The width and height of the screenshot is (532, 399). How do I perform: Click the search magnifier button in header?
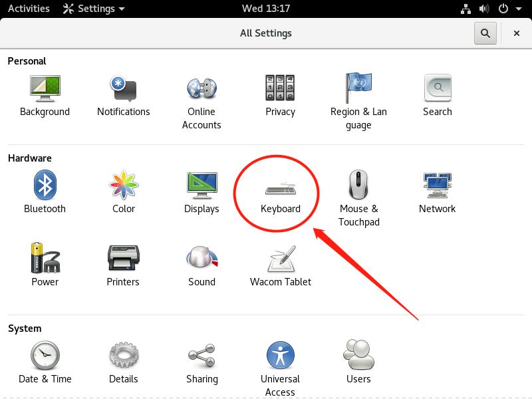[485, 33]
